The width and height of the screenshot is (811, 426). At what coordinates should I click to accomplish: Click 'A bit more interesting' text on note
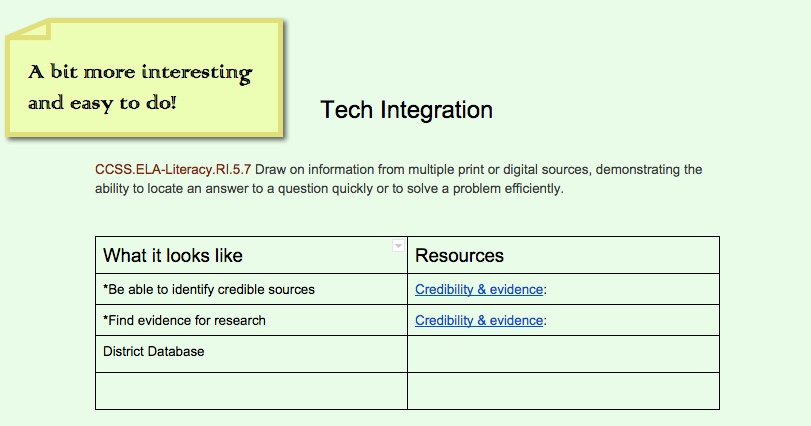[x=140, y=73]
